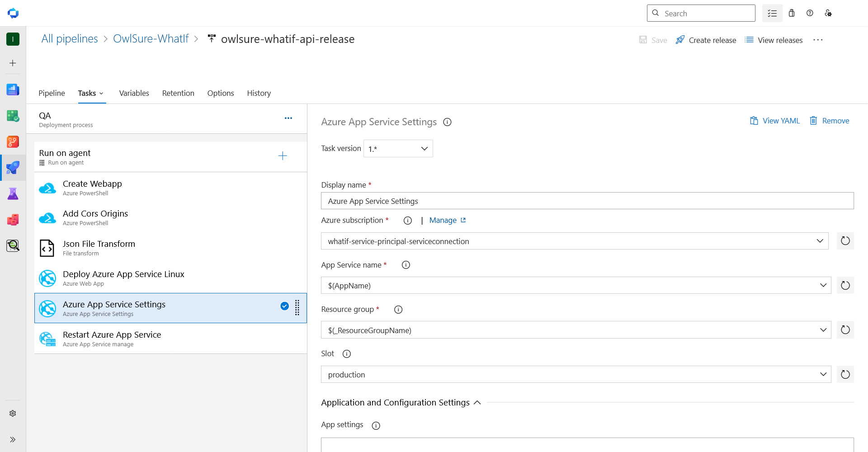Image resolution: width=868 pixels, height=452 pixels.
Task: Open the App Service name dropdown
Action: pos(576,285)
